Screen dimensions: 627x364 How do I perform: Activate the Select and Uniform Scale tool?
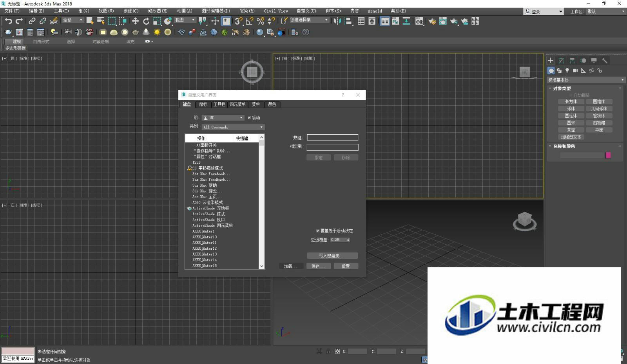(x=157, y=21)
